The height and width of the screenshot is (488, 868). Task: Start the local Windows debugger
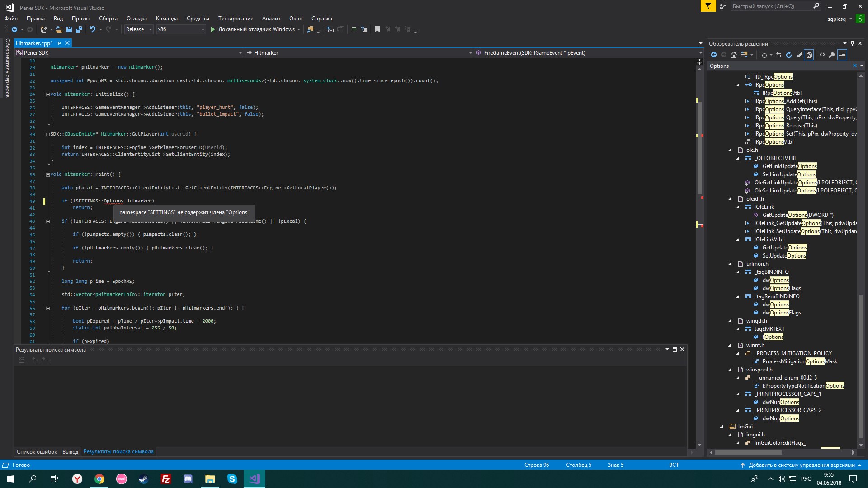click(212, 29)
